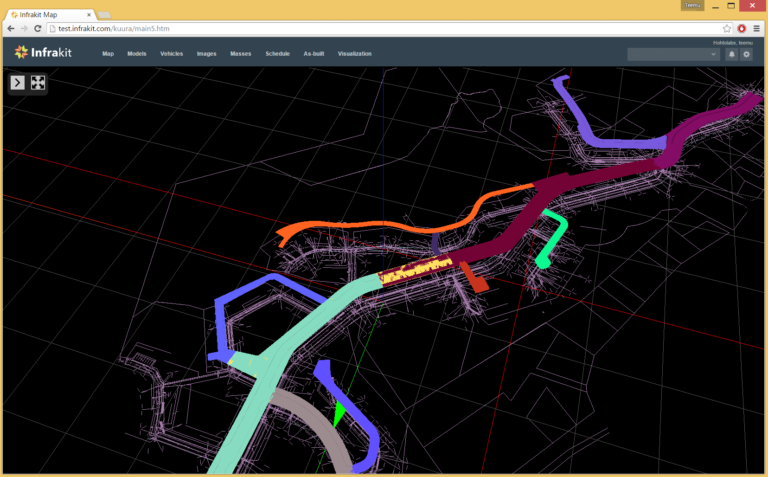Reload the page

click(x=39, y=28)
